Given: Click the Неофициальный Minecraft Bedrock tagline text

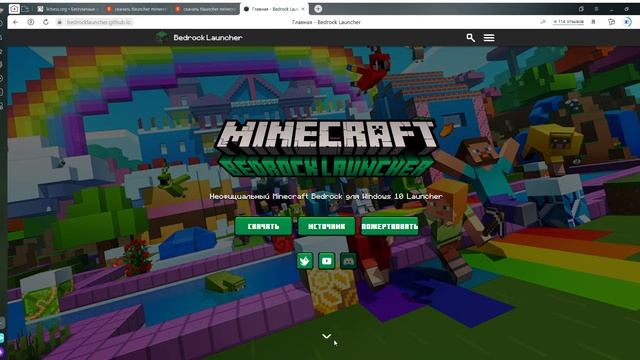Looking at the screenshot, I should pos(326,196).
